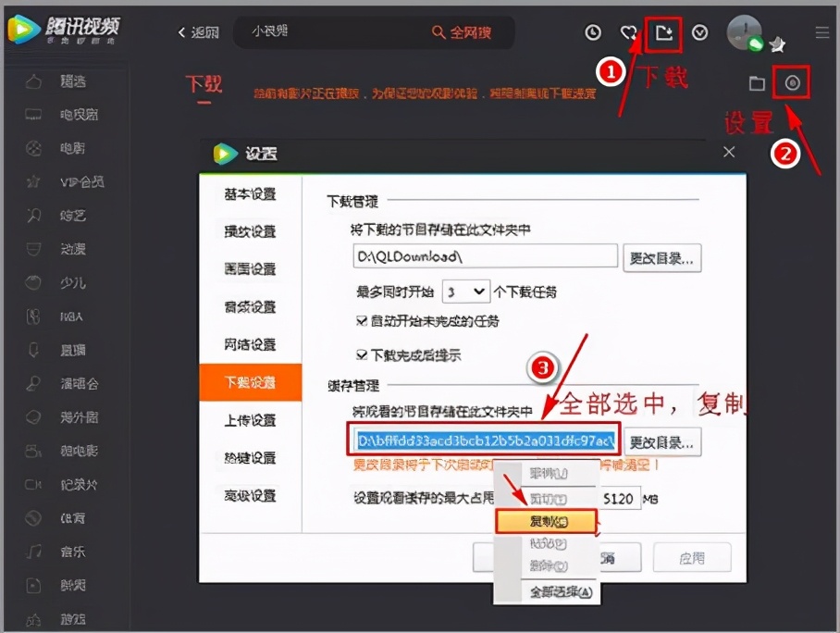Screen dimensions: 840x633
Task: Click the D:\QLDownload\ path field
Action: tap(485, 256)
